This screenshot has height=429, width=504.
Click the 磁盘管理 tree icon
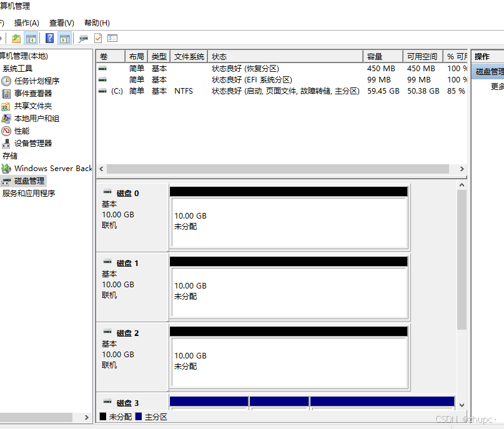coord(6,182)
